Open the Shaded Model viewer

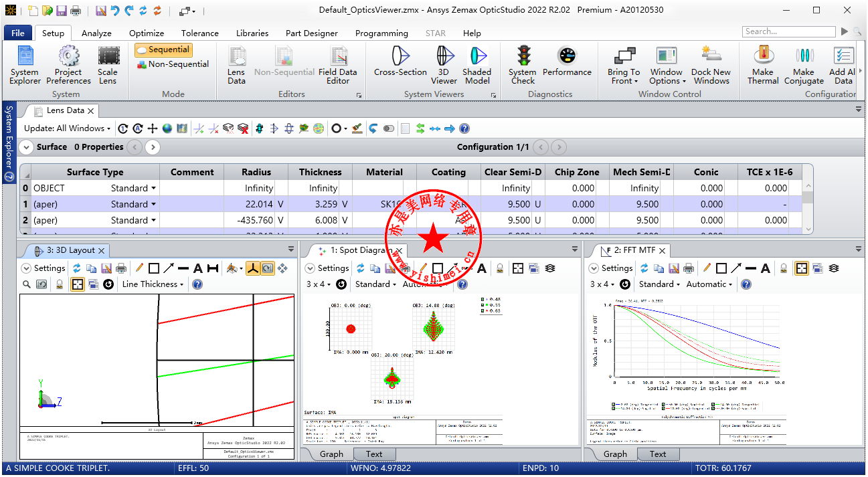[477, 66]
